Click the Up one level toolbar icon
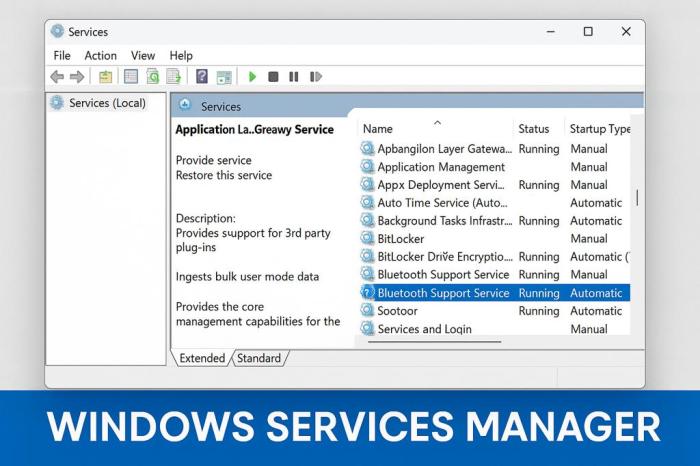 coord(105,77)
